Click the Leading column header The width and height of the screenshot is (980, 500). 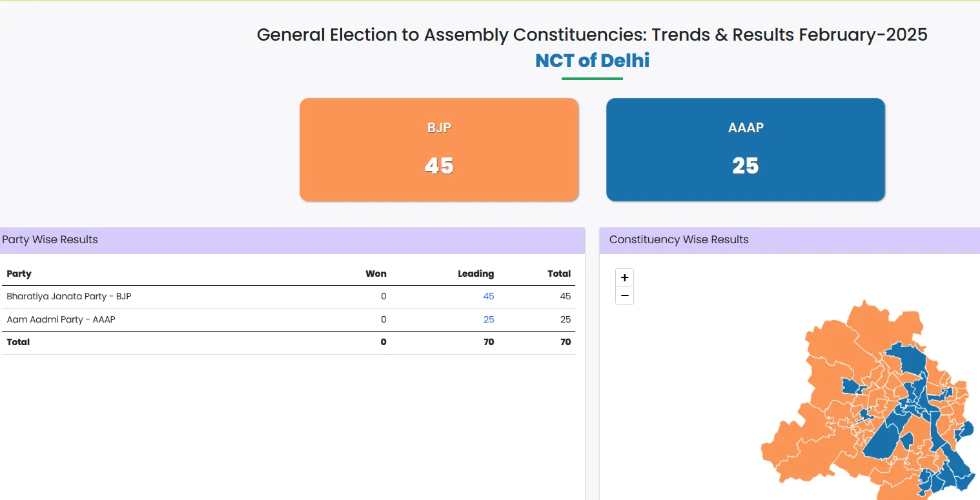[476, 274]
